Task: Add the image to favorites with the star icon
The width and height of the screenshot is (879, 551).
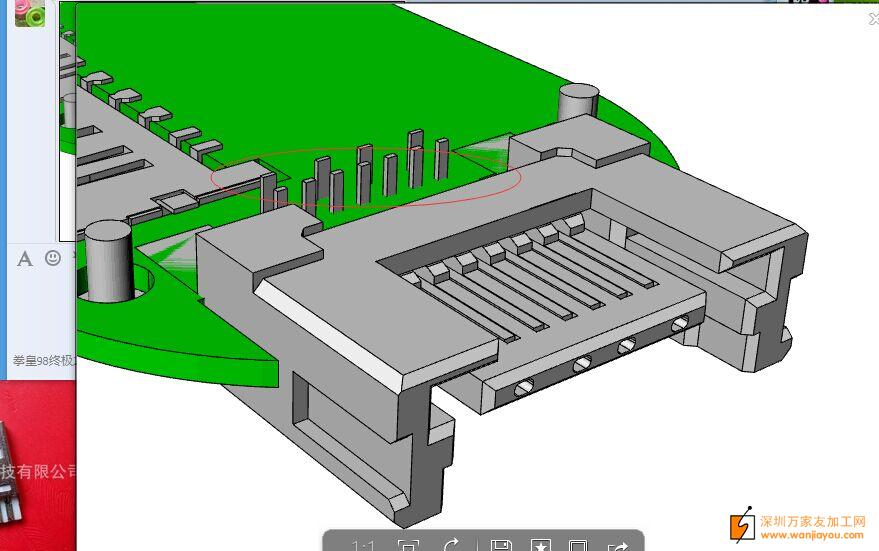Action: (540, 545)
